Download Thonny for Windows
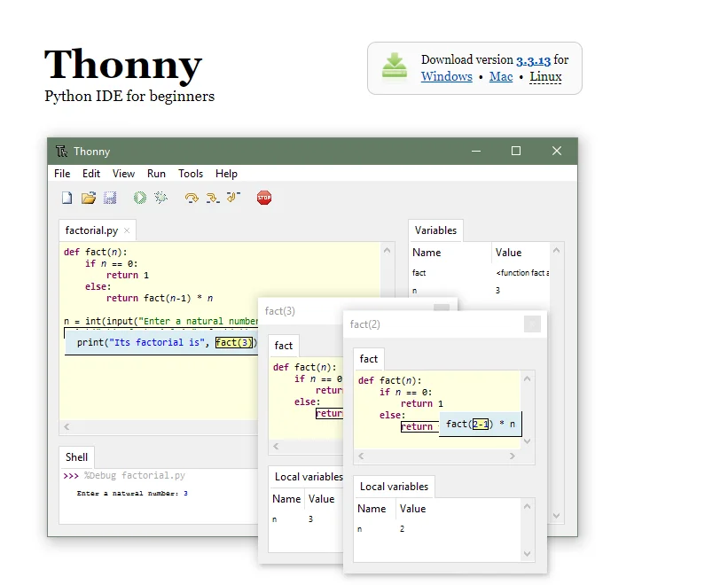This screenshot has height=585, width=728. point(447,76)
